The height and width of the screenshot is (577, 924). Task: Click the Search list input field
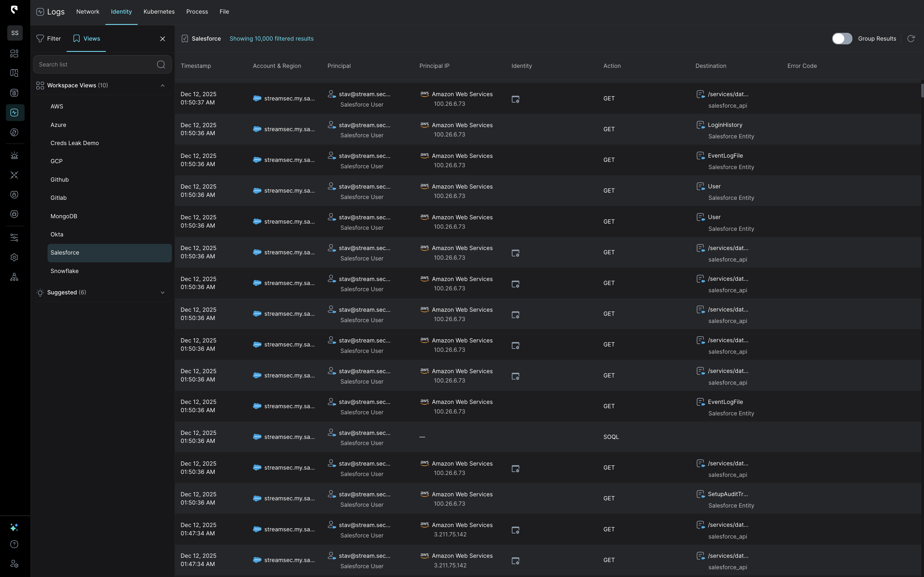tap(95, 64)
